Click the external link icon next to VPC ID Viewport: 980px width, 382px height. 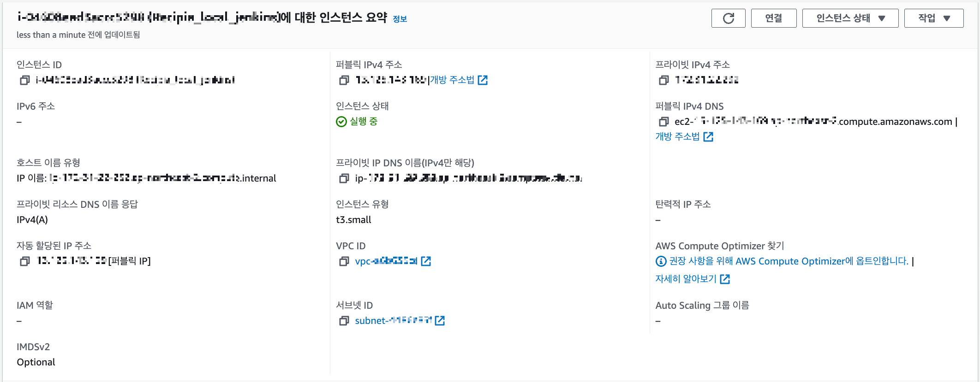[x=427, y=261]
